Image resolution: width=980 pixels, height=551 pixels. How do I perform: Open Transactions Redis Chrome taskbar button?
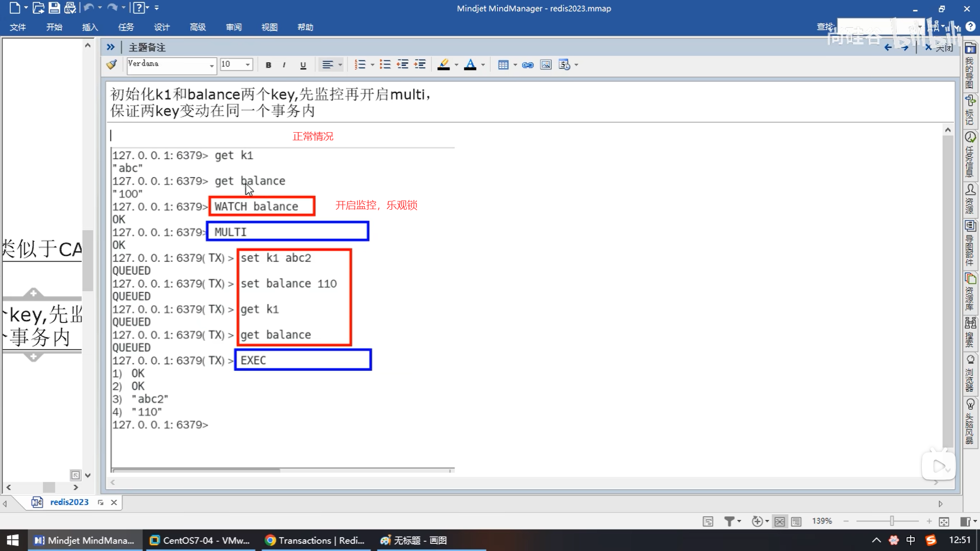(315, 540)
